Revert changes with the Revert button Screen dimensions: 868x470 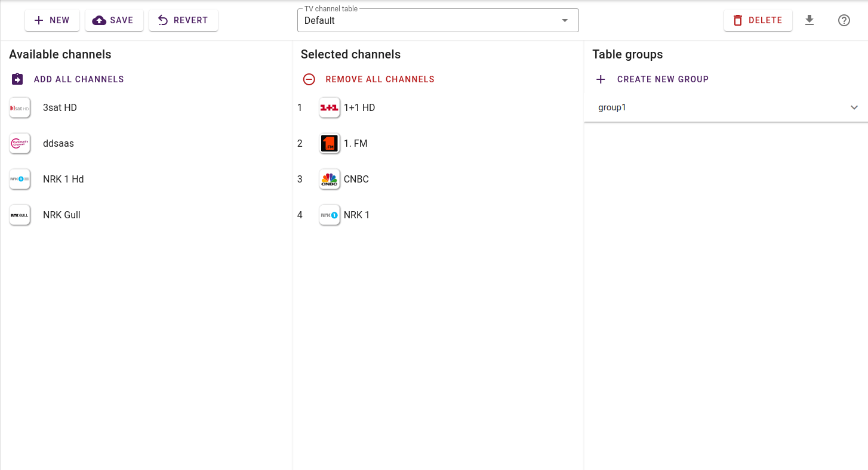(183, 20)
